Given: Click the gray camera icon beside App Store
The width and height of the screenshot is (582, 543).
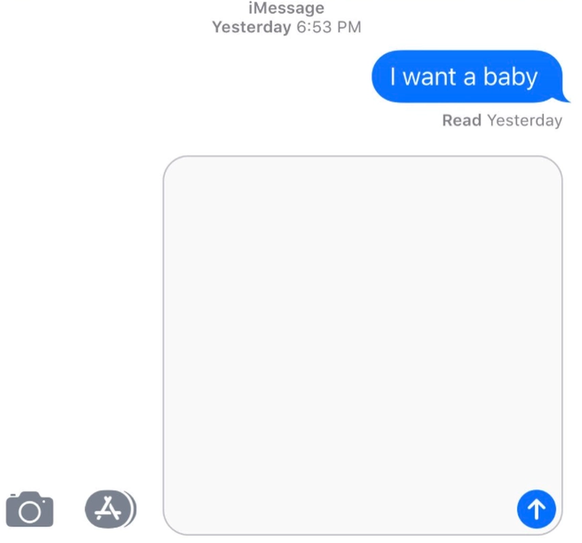Looking at the screenshot, I should [x=30, y=509].
